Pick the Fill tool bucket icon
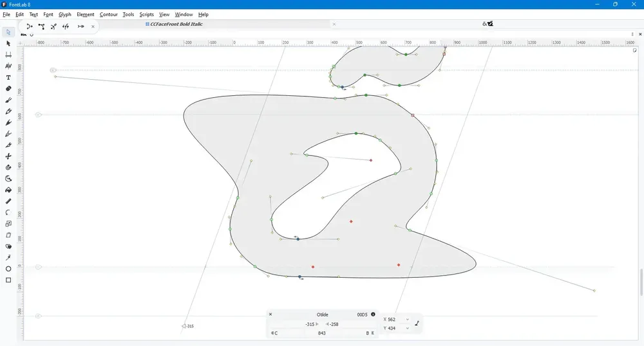Screen dimensions: 644x346 coord(8,190)
